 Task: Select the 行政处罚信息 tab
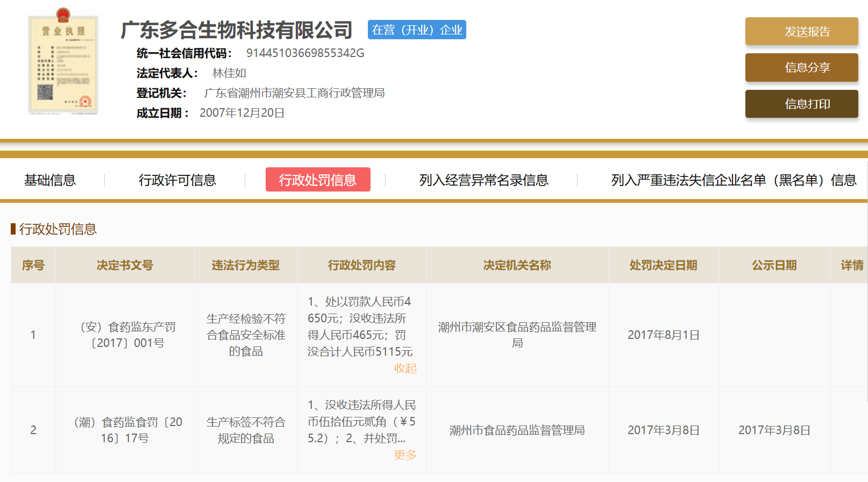[x=318, y=180]
